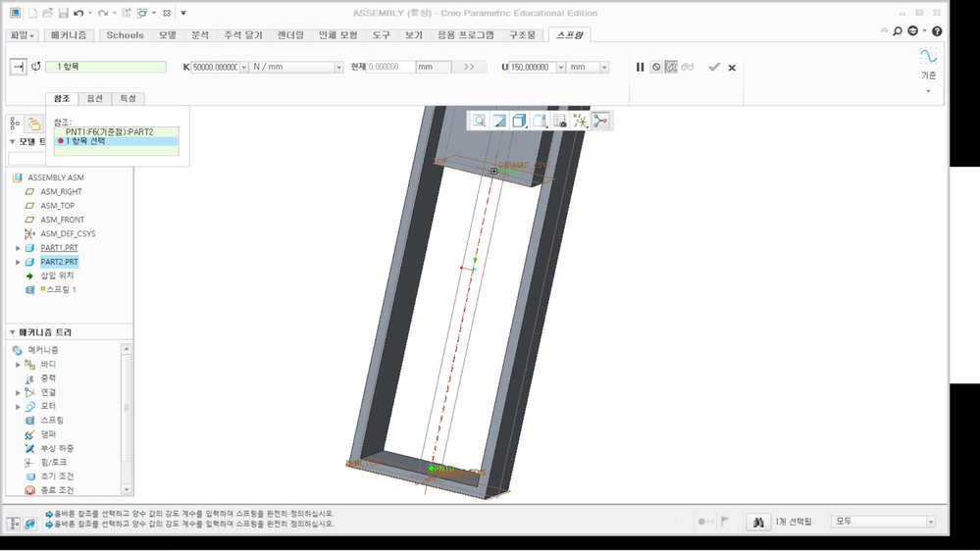Image resolution: width=980 pixels, height=551 pixels.
Task: Click the Windows switch icon in quick toolbar
Action: pos(142,13)
